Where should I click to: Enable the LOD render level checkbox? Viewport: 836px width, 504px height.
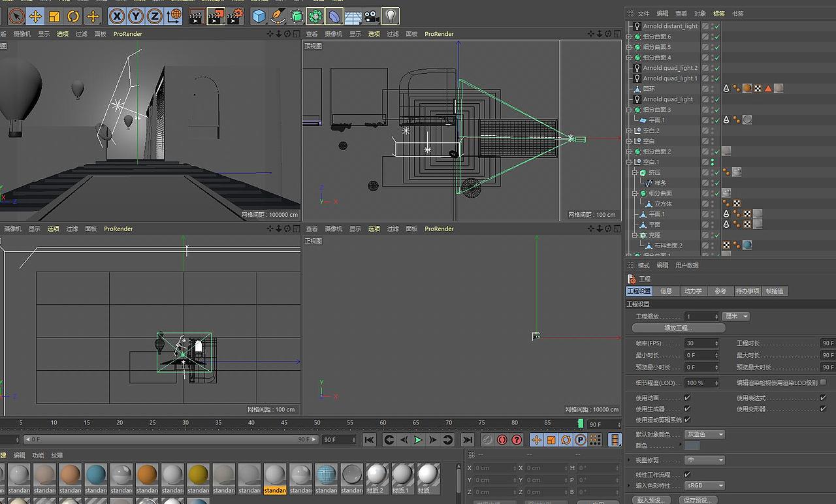click(823, 383)
